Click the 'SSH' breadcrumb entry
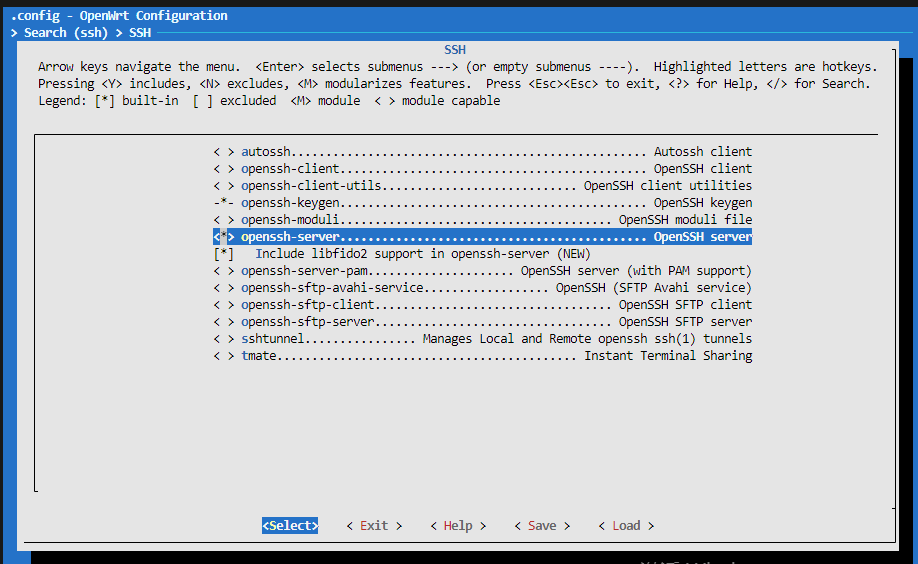This screenshot has width=918, height=564. (140, 33)
